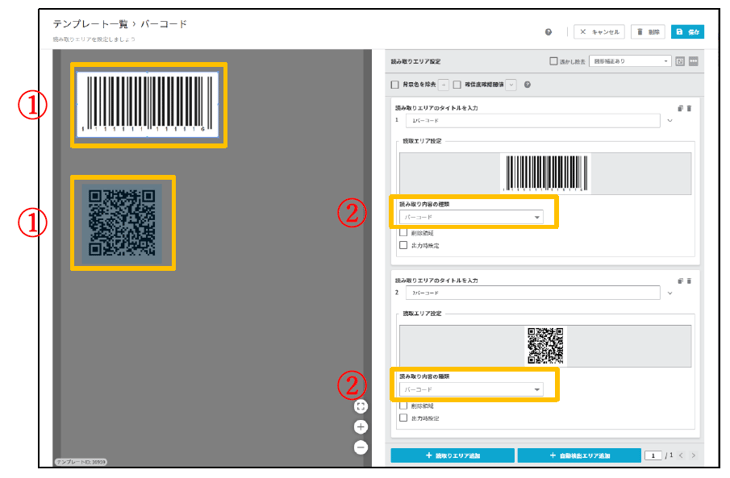This screenshot has width=730, height=478.
Task: Enable the 透かし除去 checkbox
Action: click(554, 61)
